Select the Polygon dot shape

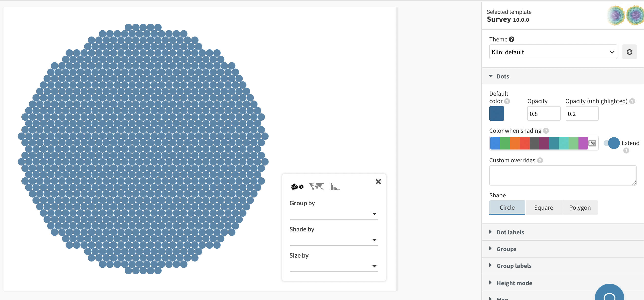coord(579,207)
